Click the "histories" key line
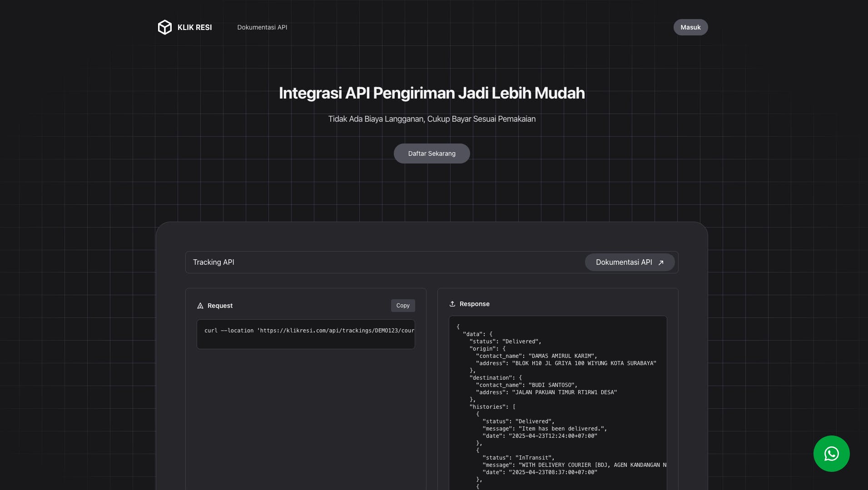The width and height of the screenshot is (868, 490). coord(492,407)
